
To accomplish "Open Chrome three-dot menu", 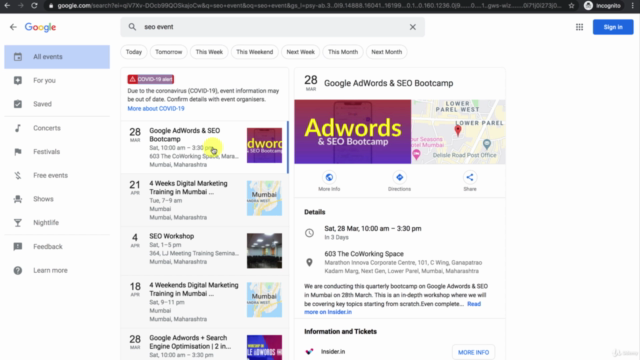I will [x=633, y=6].
